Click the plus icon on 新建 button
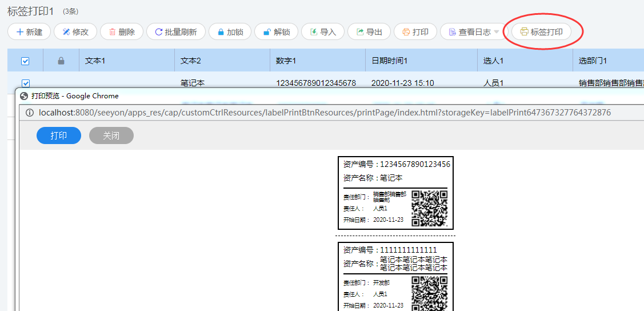 coord(19,31)
